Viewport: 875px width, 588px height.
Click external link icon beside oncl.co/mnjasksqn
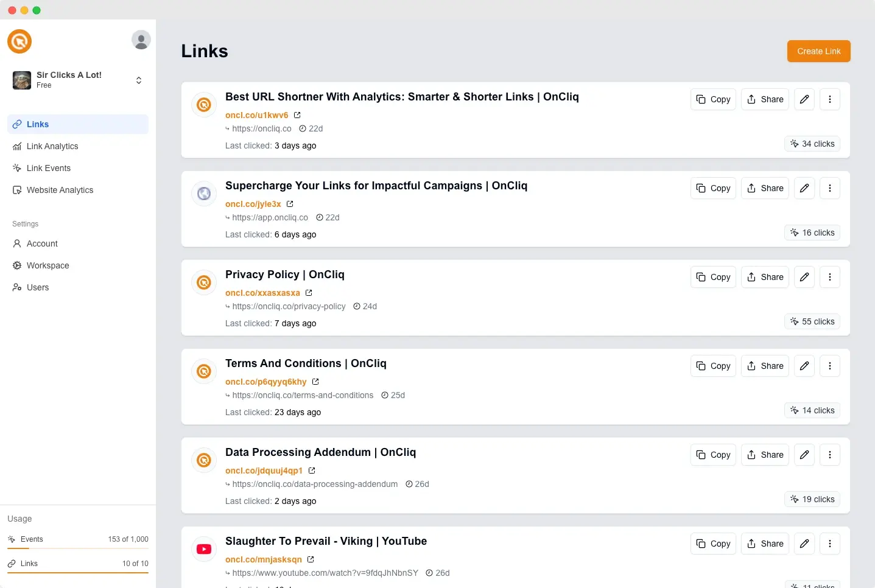311,559
